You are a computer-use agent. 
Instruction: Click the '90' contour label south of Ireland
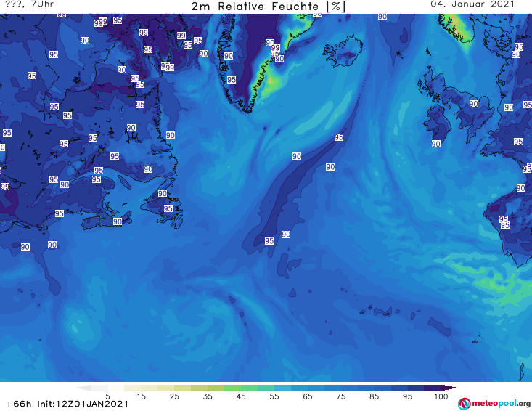436,144
